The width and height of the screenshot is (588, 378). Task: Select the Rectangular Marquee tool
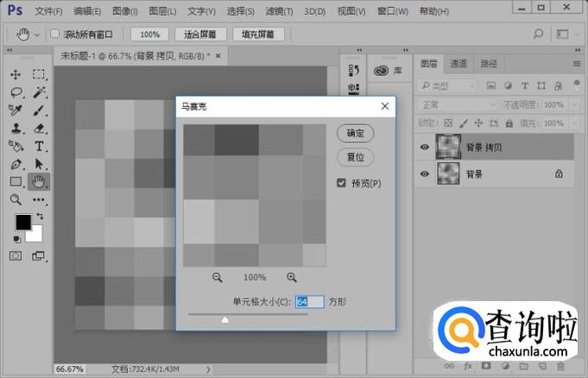coord(39,74)
